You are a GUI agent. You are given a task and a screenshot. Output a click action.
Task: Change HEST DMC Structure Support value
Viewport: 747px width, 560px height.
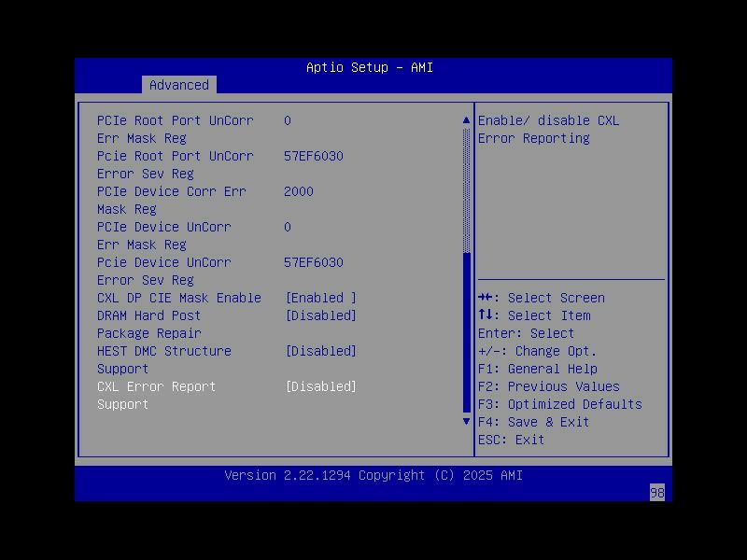321,352
